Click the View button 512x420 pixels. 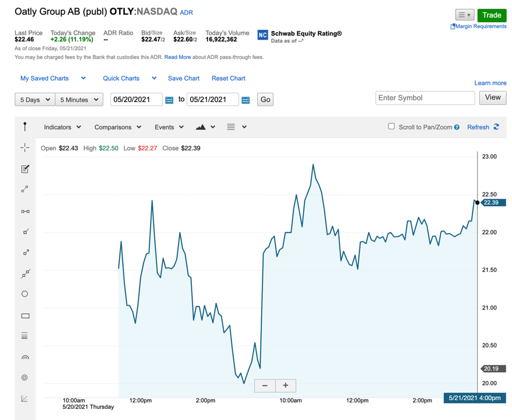[493, 97]
